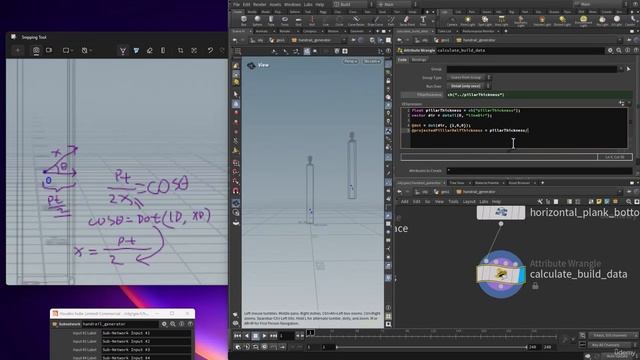Image resolution: width=640 pixels, height=360 pixels.
Task: Switch to the Take List pane tab
Action: pyautogui.click(x=444, y=31)
